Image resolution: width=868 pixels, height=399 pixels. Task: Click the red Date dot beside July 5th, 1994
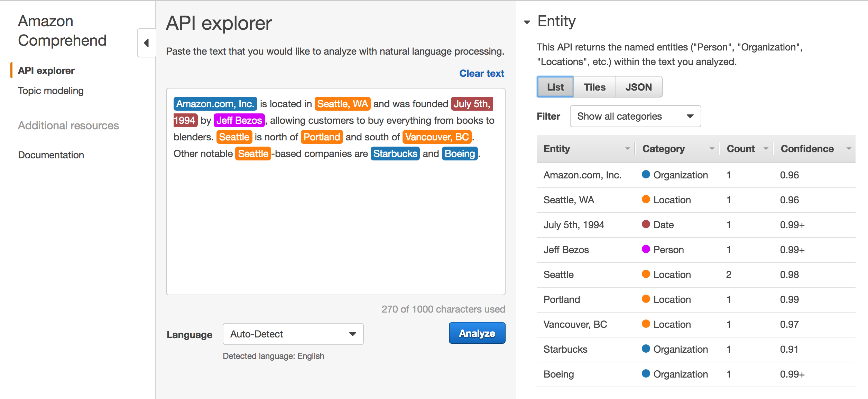pos(646,225)
